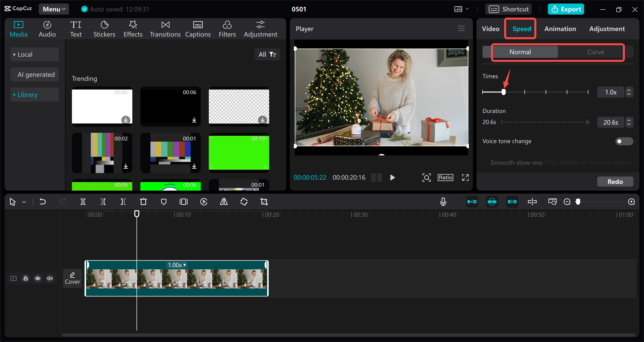The height and width of the screenshot is (342, 644).
Task: Hide the video track with the eye toggle
Action: pos(37,278)
